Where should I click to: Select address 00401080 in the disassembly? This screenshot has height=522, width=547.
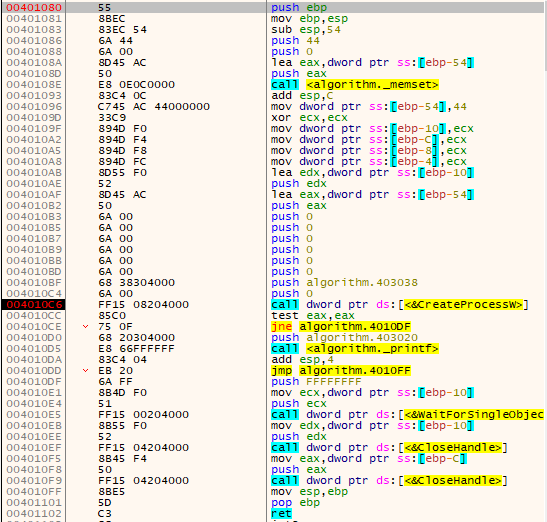(34, 7)
